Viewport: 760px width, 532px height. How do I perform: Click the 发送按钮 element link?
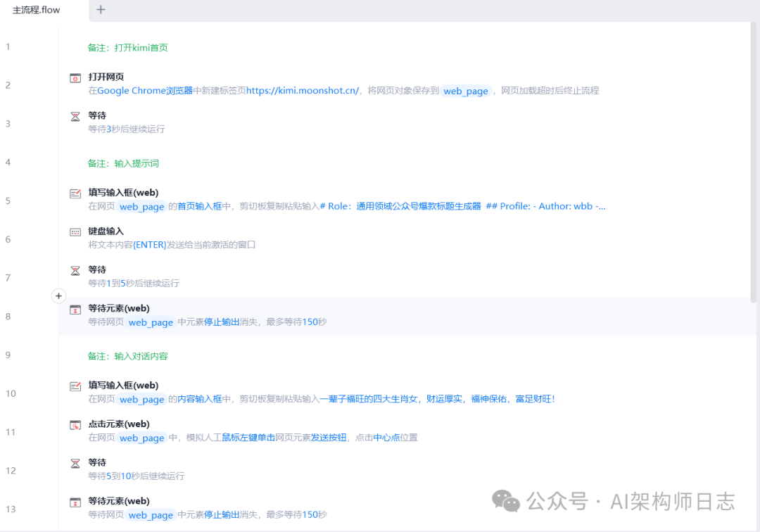(329, 438)
